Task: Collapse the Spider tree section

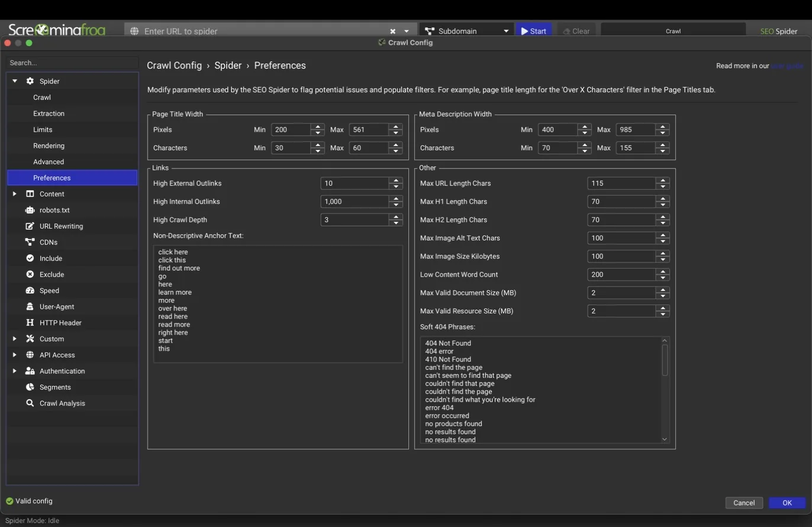Action: [15, 81]
